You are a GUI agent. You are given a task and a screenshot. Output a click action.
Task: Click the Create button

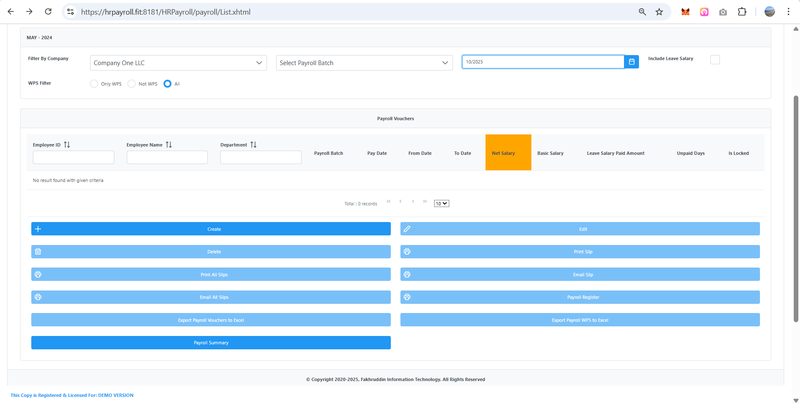coord(211,229)
